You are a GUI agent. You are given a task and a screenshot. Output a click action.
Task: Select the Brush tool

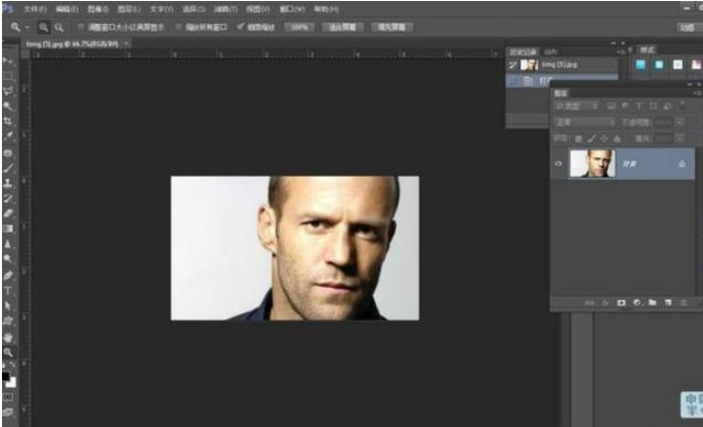click(x=8, y=168)
